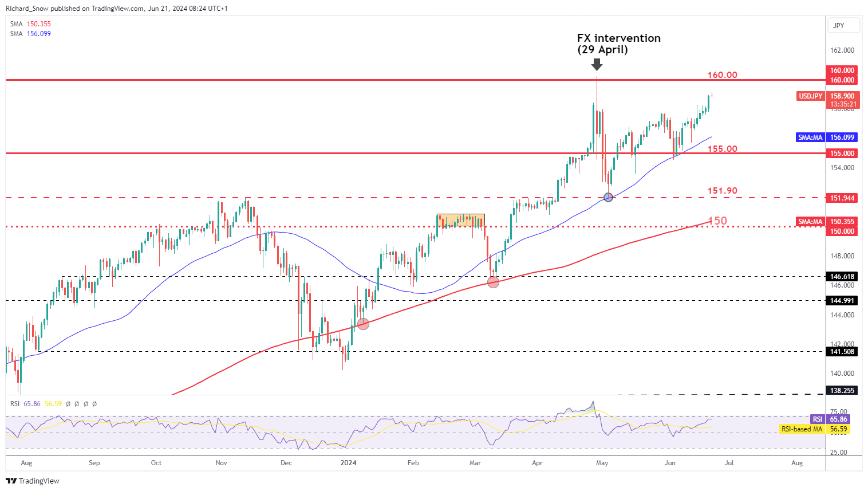Select the USDJPY price label tag
The width and height of the screenshot is (868, 491).
pos(810,96)
